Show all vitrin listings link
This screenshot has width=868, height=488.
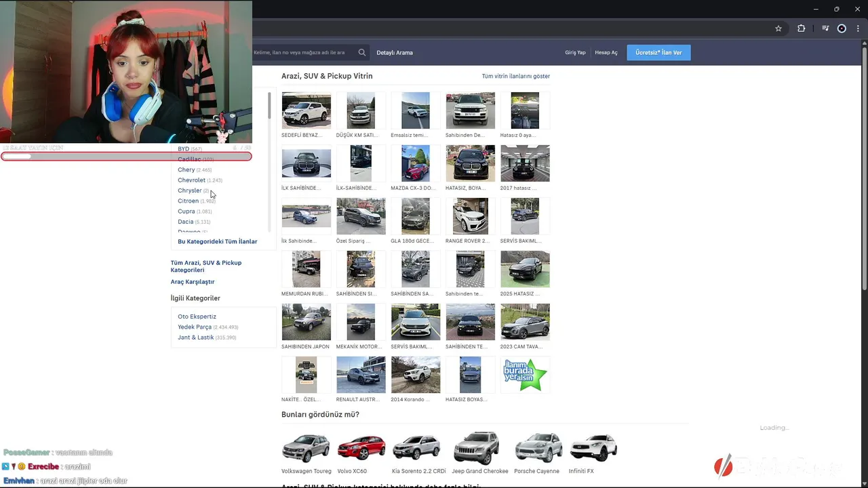(x=515, y=77)
